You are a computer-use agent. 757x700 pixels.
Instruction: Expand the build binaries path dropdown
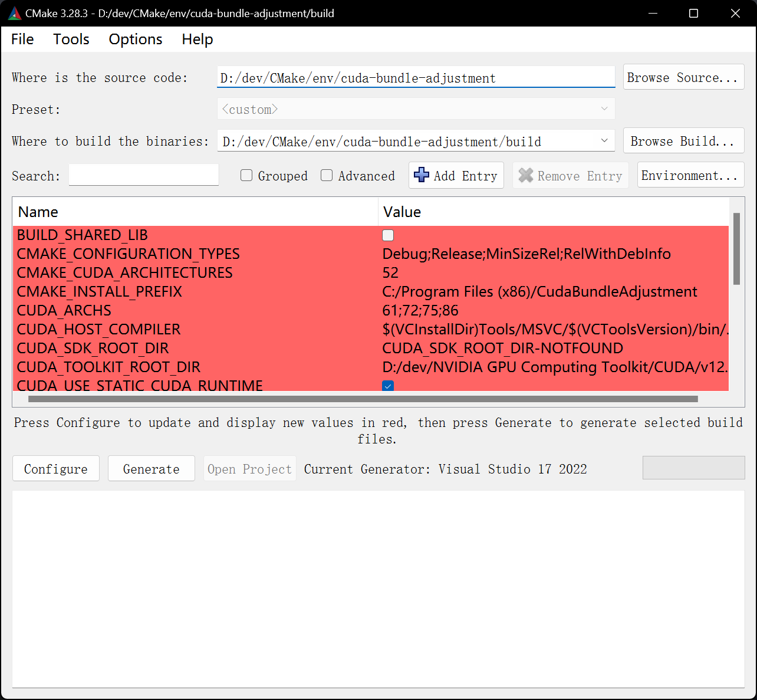click(604, 141)
